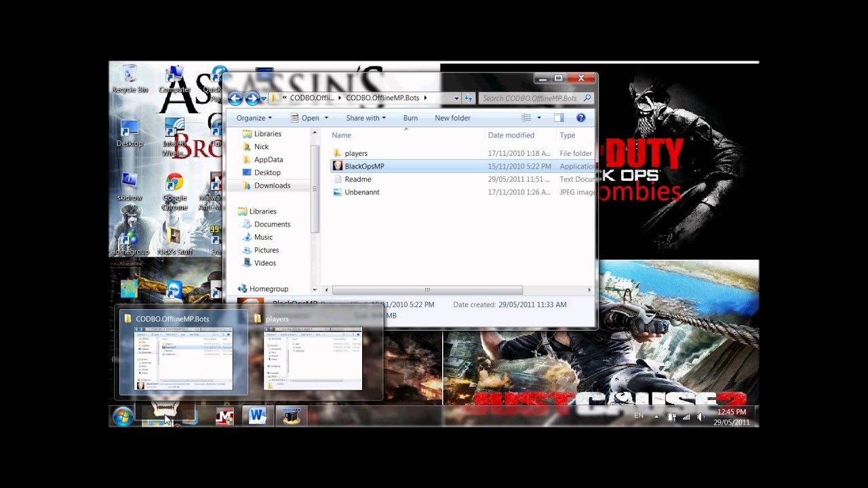868x488 pixels.
Task: Open volume control in system tray
Action: click(703, 417)
